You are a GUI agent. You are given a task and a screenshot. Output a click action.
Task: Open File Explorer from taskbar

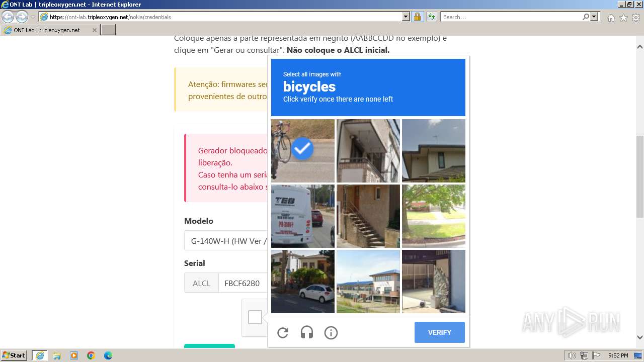click(x=57, y=355)
